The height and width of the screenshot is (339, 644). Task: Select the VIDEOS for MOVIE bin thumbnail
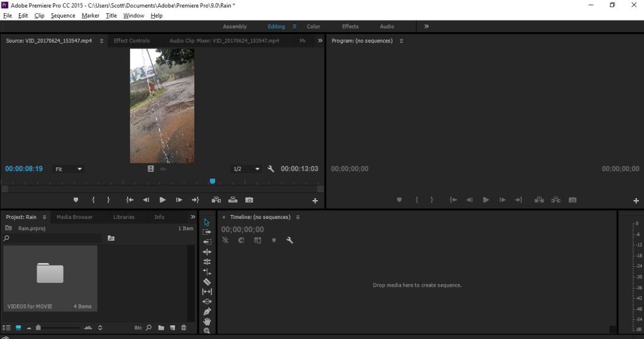(50, 274)
